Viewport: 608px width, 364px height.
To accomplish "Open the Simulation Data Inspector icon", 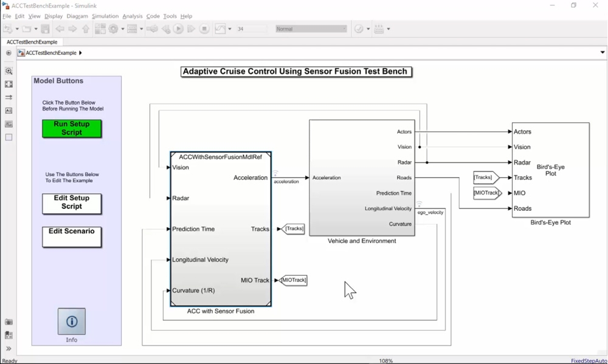I will [x=220, y=29].
